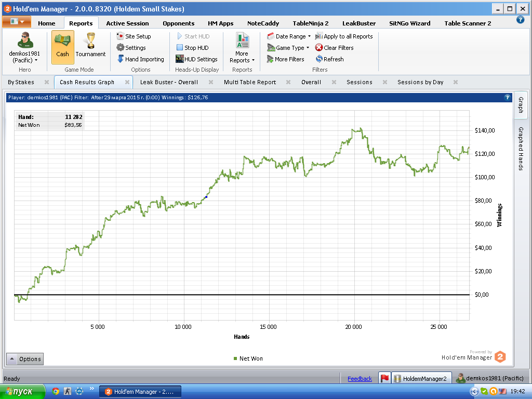
Task: Open the HM Apps tab
Action: [x=220, y=23]
